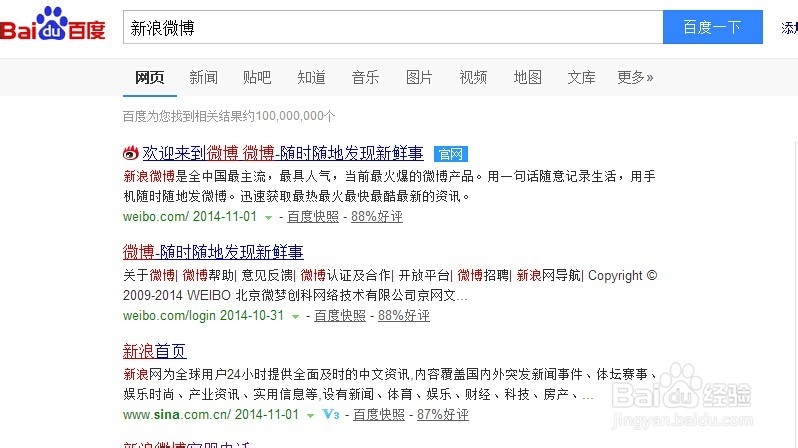Open the 视频 tab
The image size is (798, 448).
click(x=473, y=77)
